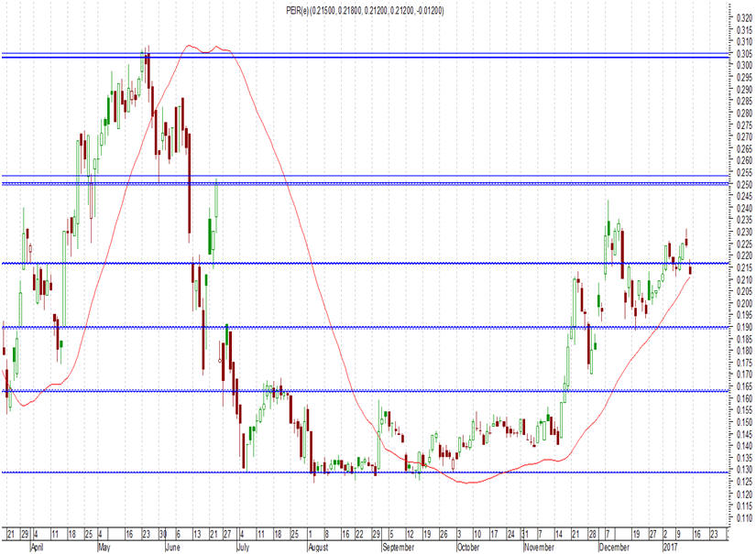Click date label 24 in October
This screenshot has width=756, height=554.
pos(510,534)
